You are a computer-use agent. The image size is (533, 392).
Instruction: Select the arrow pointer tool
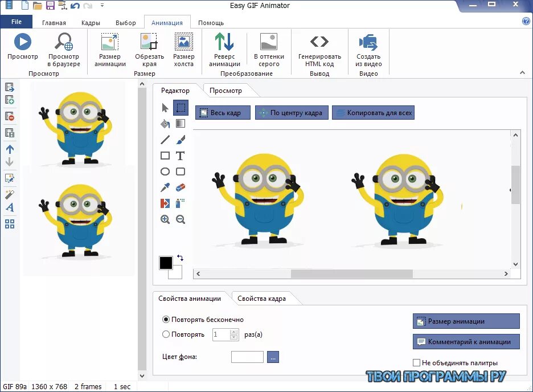click(x=165, y=108)
